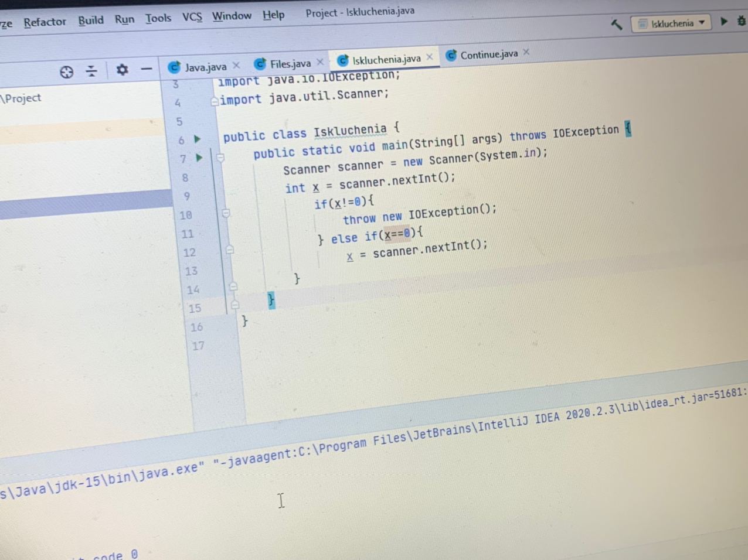Click the 'x==0' condition in else if
This screenshot has height=560, width=748.
398,235
